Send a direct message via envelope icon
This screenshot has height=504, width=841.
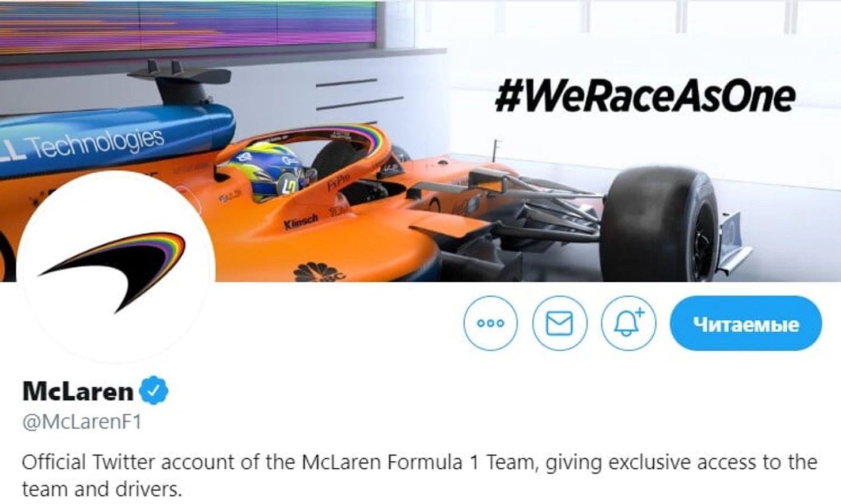[559, 323]
